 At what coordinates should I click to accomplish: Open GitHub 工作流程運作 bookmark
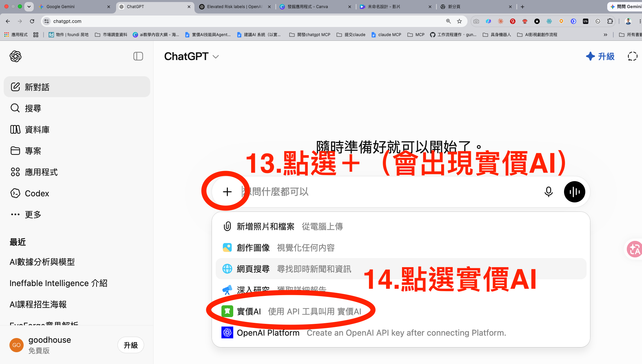[x=453, y=34]
